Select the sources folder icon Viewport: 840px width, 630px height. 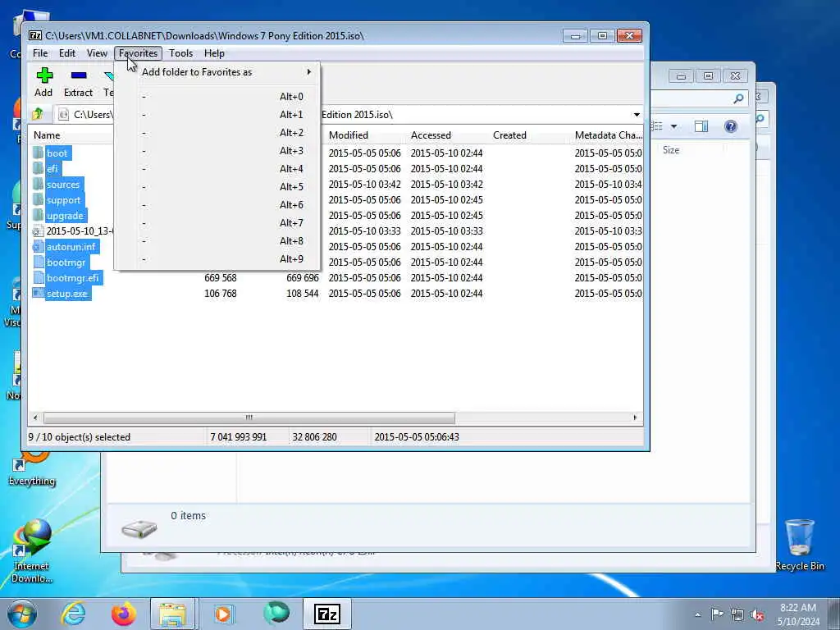click(x=38, y=184)
